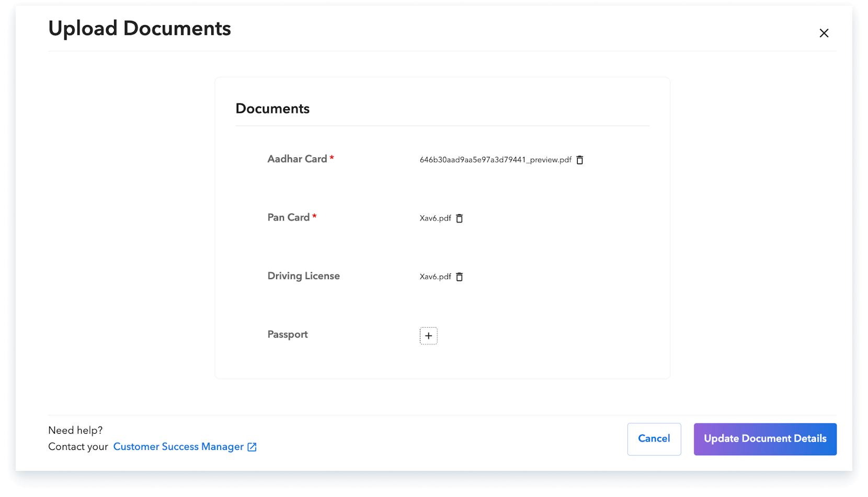Screen dimensions: 868x497
Task: Select the trash icon next to Driving License file
Action: 459,276
